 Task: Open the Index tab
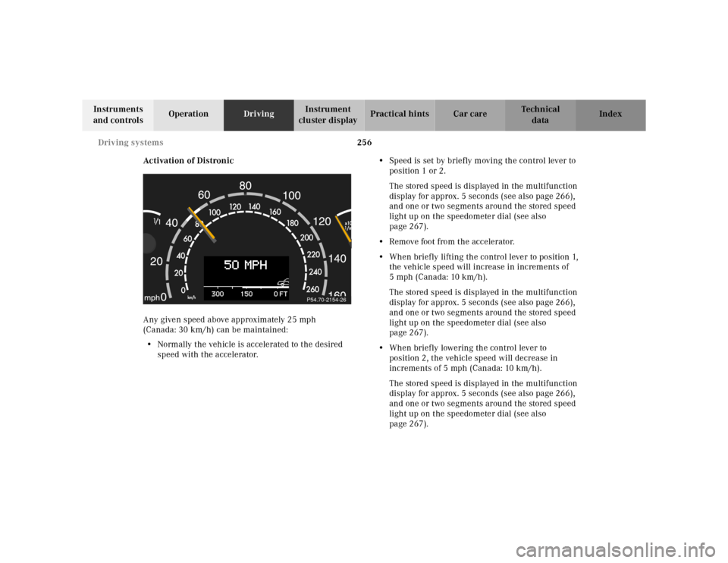coord(610,115)
